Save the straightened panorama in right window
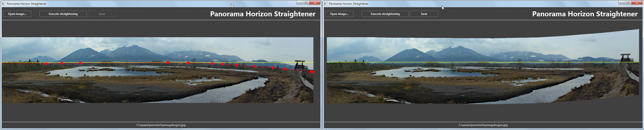Screen dimensions: 644x130 click(424, 14)
